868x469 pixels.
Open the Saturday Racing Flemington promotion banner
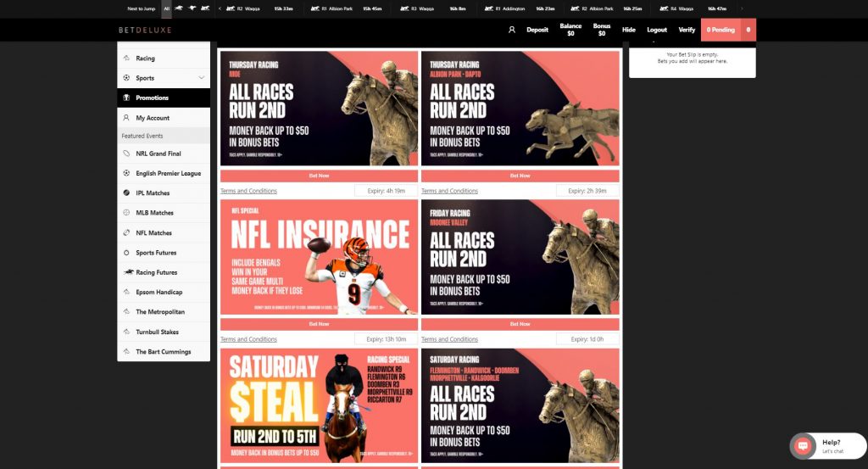point(520,405)
